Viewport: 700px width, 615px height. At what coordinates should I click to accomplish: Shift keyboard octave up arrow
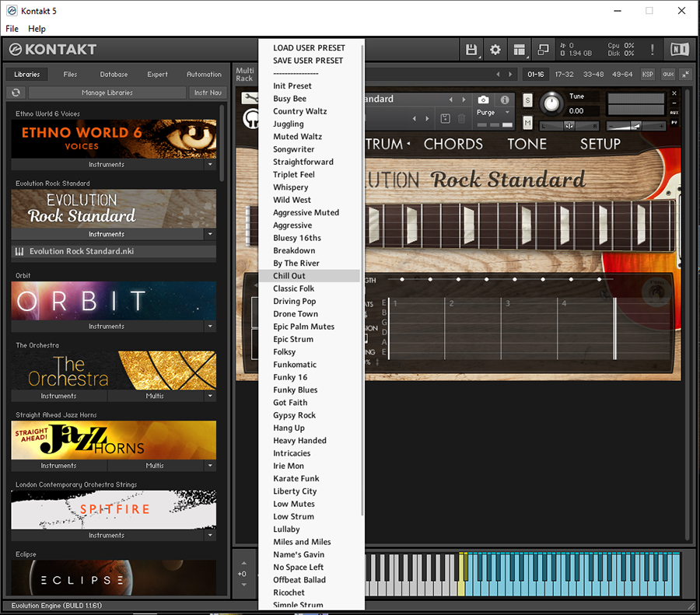[243, 563]
